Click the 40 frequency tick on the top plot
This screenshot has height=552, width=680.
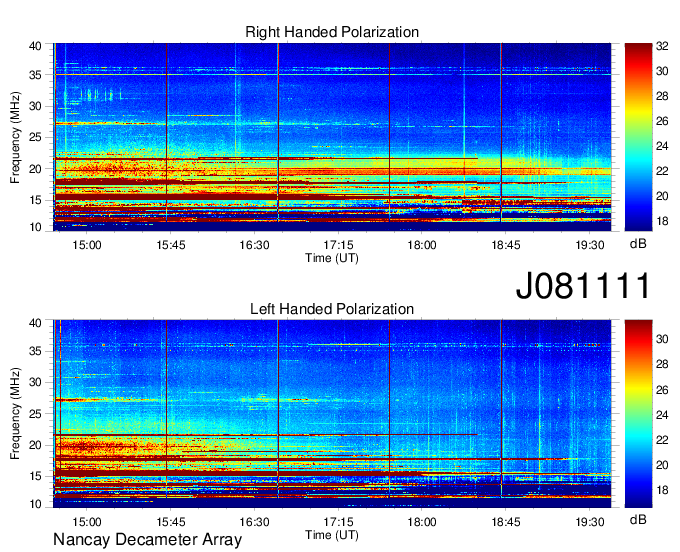pos(35,46)
